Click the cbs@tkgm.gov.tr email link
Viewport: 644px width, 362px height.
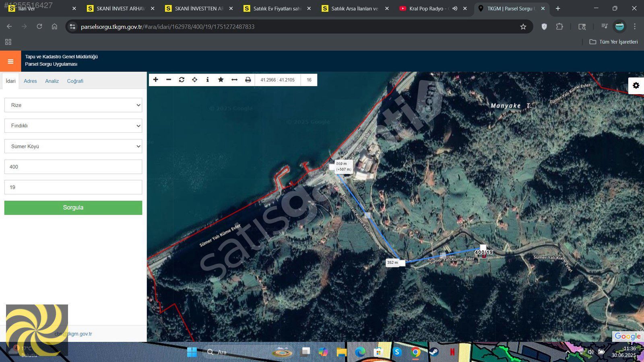73,334
